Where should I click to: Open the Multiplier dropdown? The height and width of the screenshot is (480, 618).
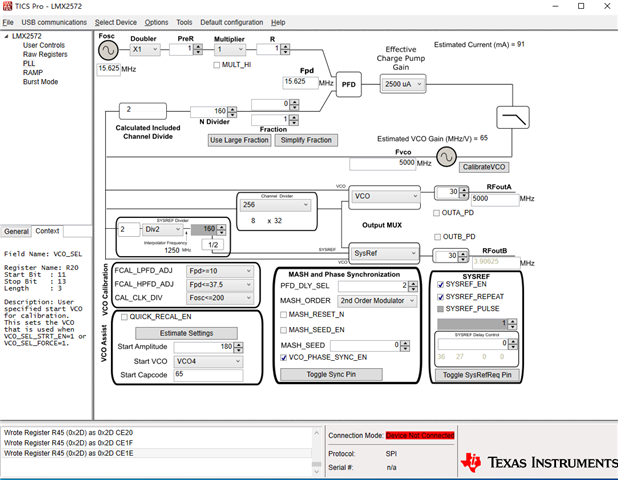(230, 50)
